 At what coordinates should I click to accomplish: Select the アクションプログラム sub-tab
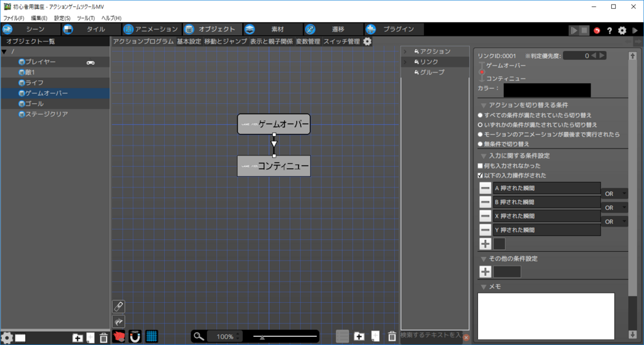click(143, 42)
